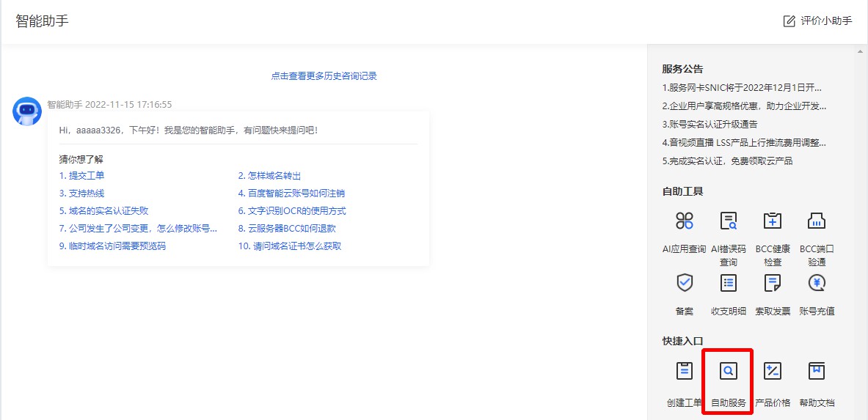Image resolution: width=868 pixels, height=420 pixels.
Task: Open suggestion 3. 支持热线
Action: [81, 194]
